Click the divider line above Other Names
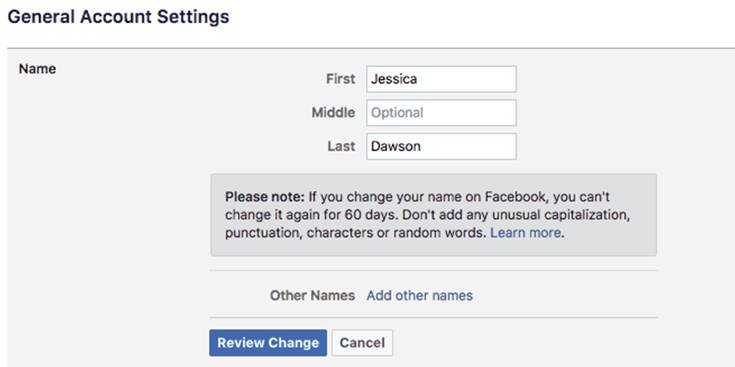Image resolution: width=735 pixels, height=367 pixels. pos(434,270)
